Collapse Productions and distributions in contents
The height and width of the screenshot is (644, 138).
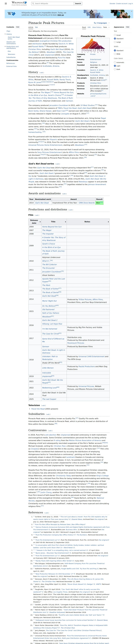pos(5,46)
